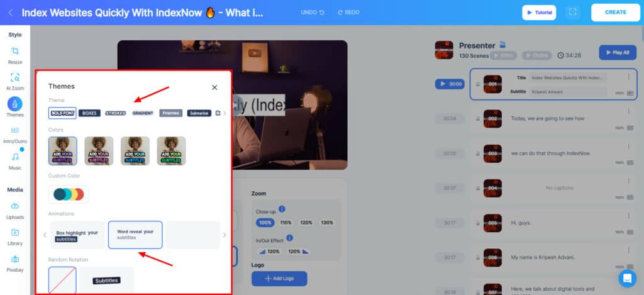Open the Pixabay media source
The width and height of the screenshot is (644, 295).
tap(15, 263)
